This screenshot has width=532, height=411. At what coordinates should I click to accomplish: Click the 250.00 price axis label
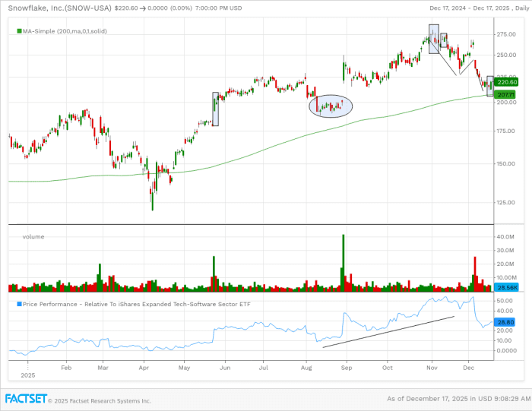point(506,55)
